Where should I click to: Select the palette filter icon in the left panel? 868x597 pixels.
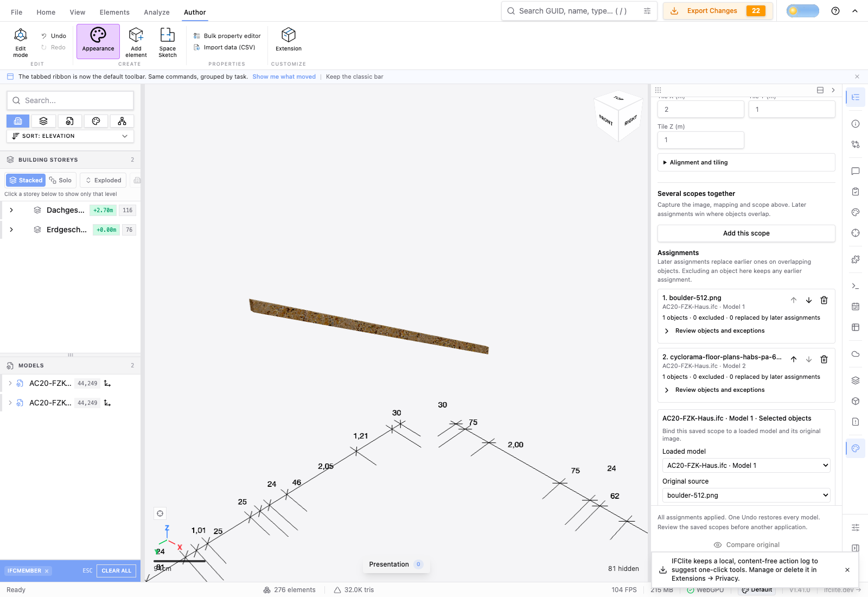(96, 121)
